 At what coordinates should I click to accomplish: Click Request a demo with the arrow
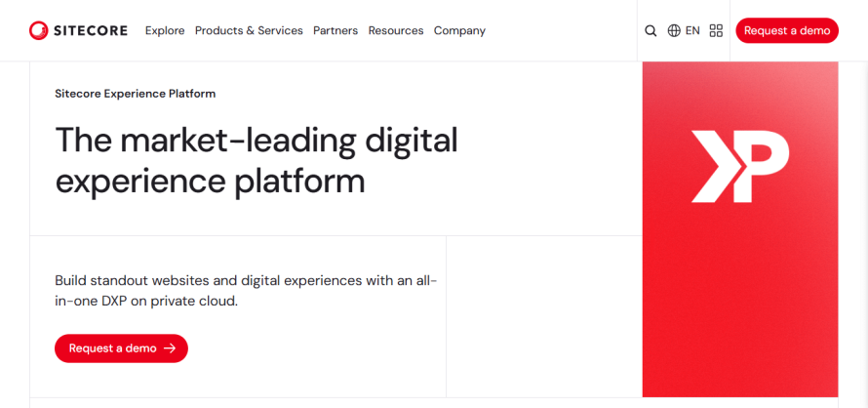(121, 348)
